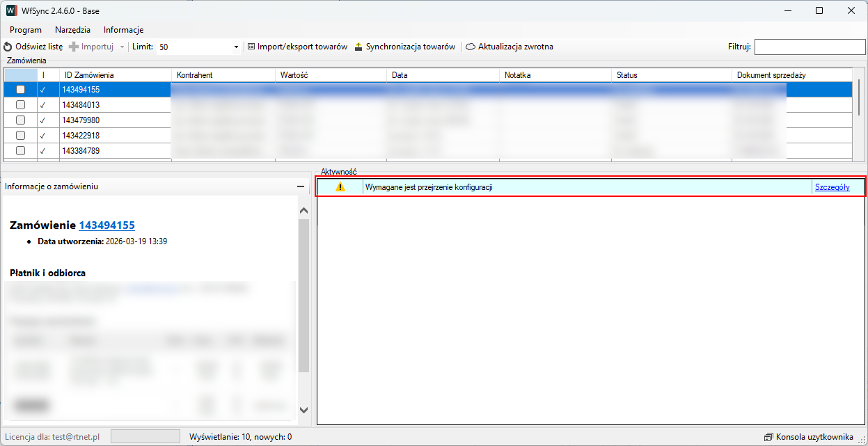Click the Importuj plus icon
Screen dimensions: 868x446
[x=74, y=47]
